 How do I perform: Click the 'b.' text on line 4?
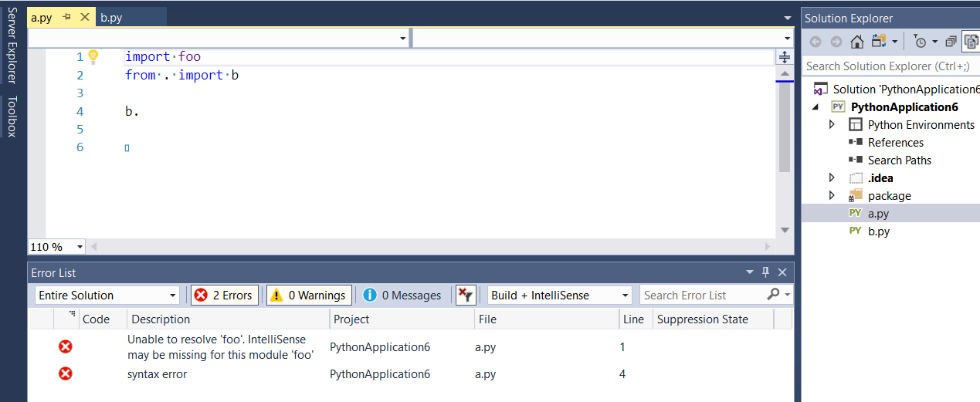point(131,111)
